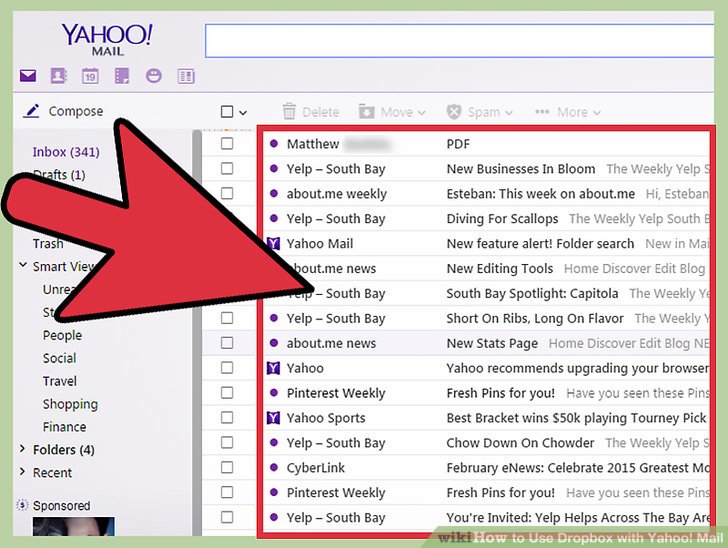The width and height of the screenshot is (728, 548).
Task: Click the Compose button label
Action: point(76,111)
